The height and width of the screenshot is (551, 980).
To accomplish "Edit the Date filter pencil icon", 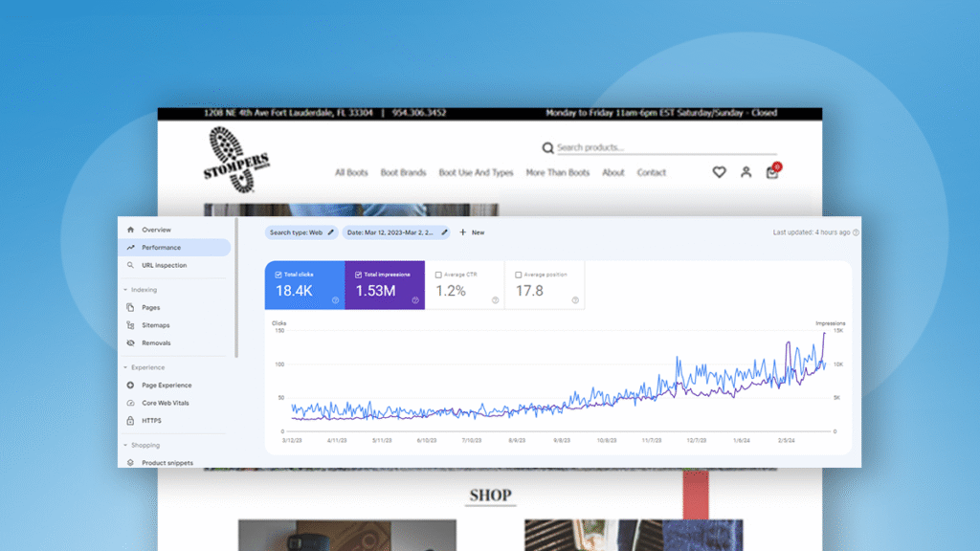I will (444, 232).
